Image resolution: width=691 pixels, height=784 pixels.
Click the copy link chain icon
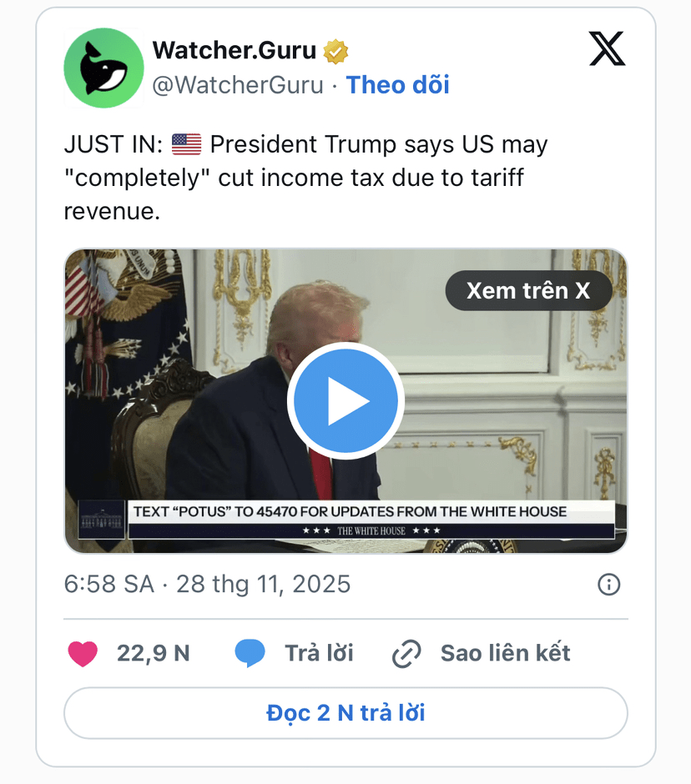click(406, 654)
